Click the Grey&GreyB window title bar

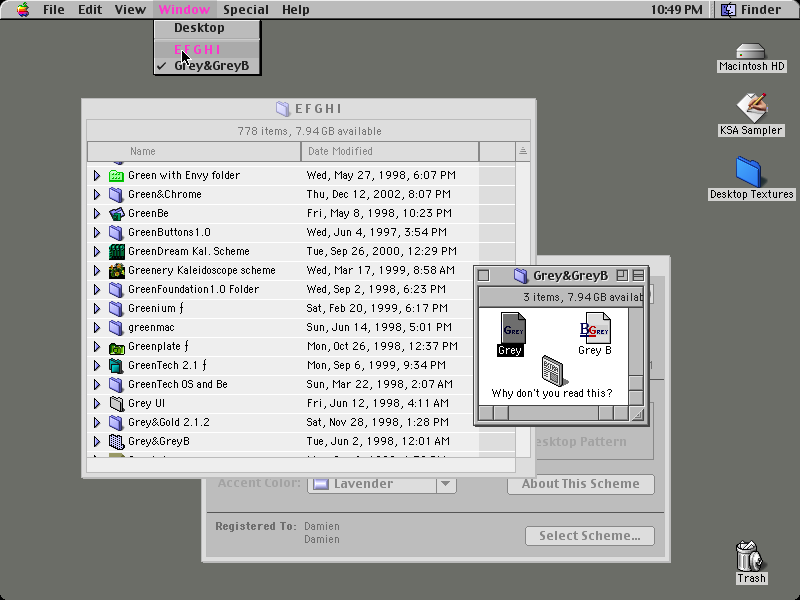coord(561,276)
